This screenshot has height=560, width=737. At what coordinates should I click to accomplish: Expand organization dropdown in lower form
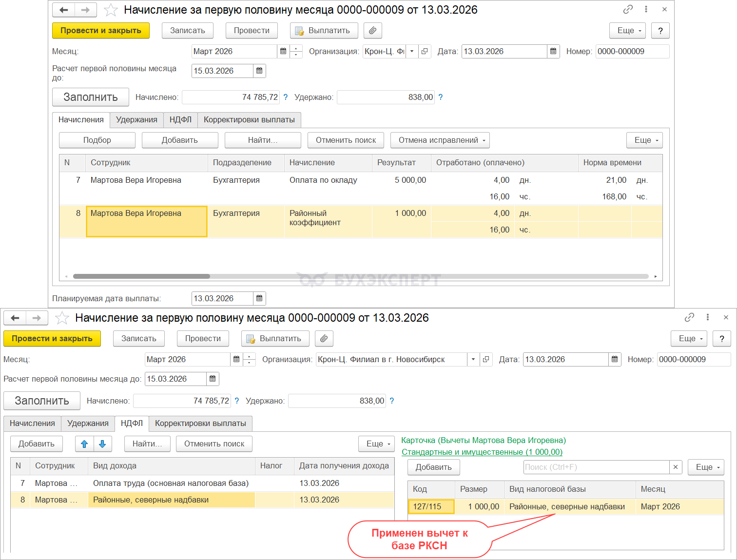(x=473, y=359)
